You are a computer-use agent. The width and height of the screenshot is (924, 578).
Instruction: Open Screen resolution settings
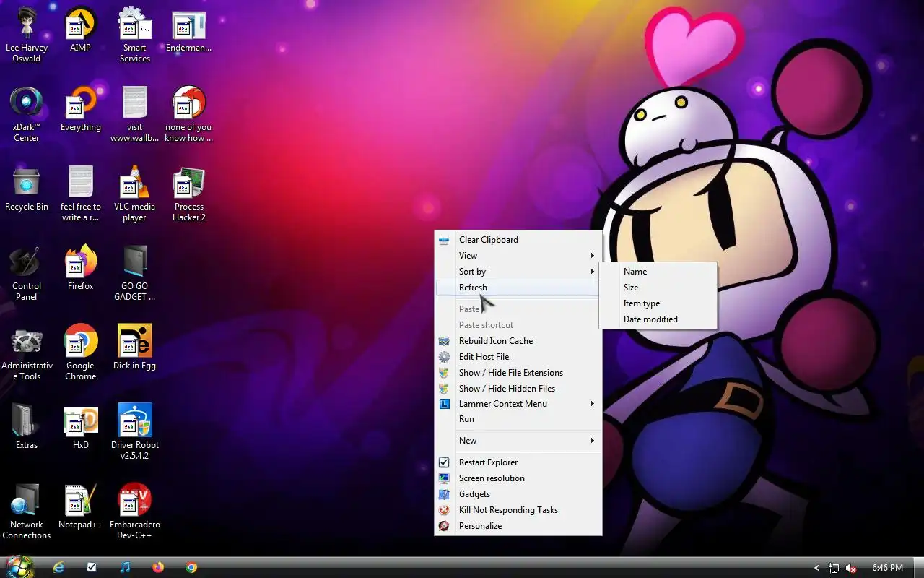coord(518,478)
